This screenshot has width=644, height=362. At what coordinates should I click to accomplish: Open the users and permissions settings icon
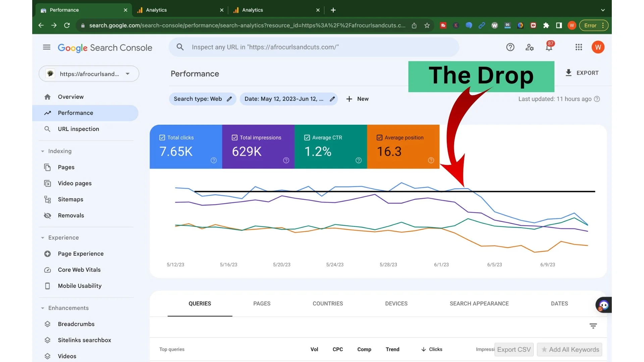coord(529,47)
